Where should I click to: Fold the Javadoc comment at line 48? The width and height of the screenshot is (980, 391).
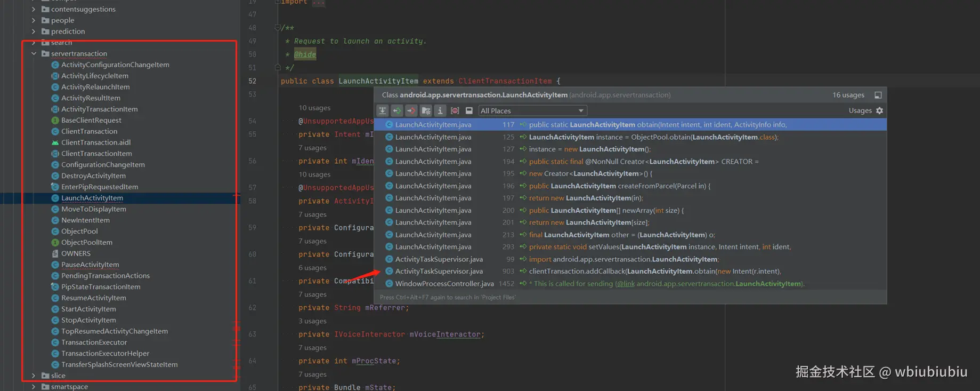tap(277, 27)
